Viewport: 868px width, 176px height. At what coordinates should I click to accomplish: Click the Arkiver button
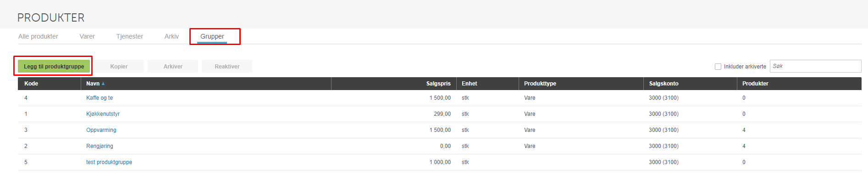click(x=173, y=66)
